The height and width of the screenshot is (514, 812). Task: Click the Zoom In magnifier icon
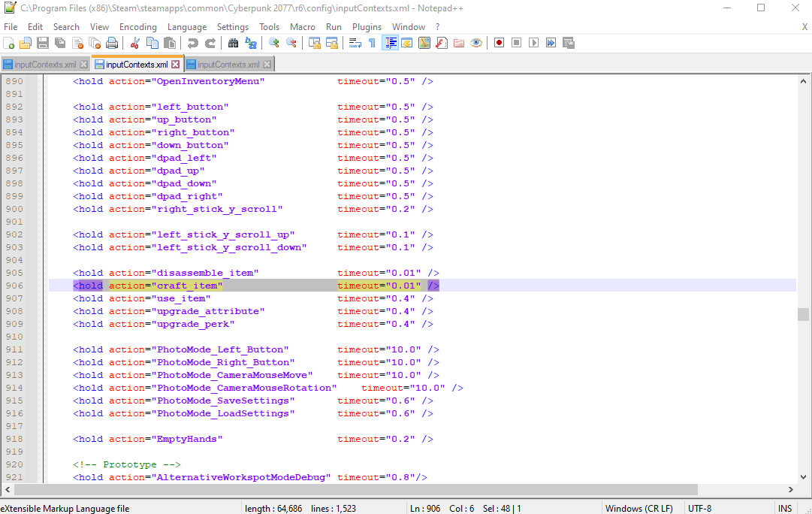[x=274, y=43]
